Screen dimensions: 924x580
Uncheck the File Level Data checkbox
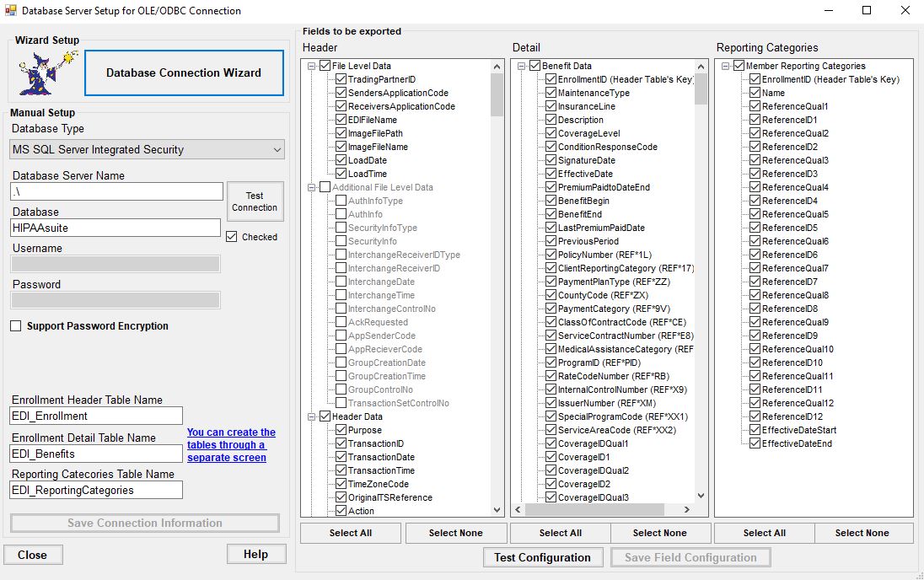(325, 66)
